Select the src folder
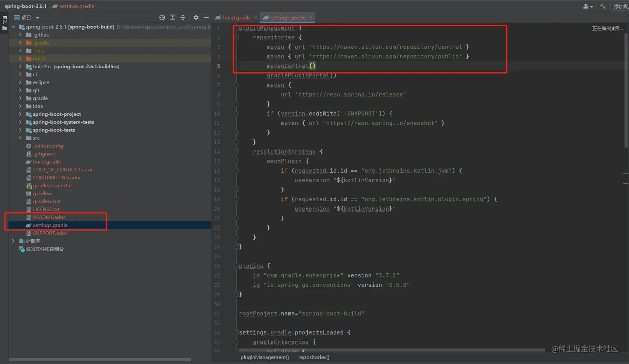The image size is (629, 364). point(36,138)
